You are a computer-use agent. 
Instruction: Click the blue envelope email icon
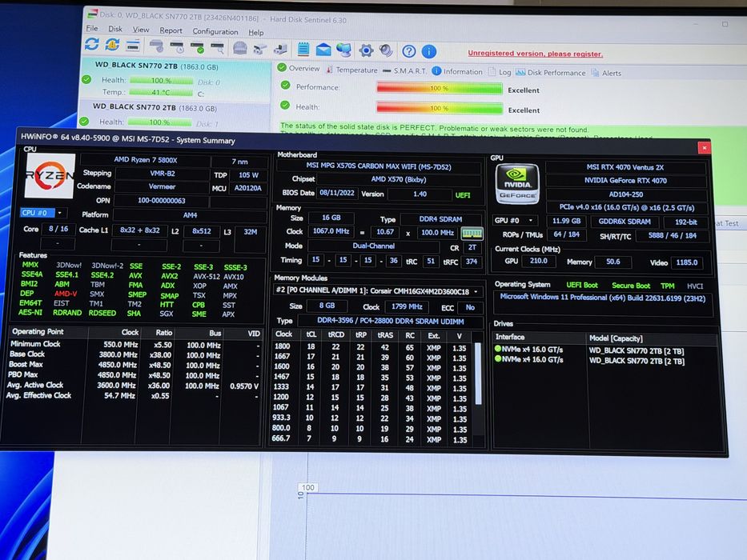(x=323, y=50)
